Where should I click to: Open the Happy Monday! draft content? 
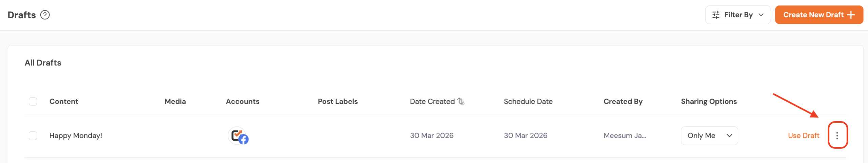pyautogui.click(x=76, y=136)
